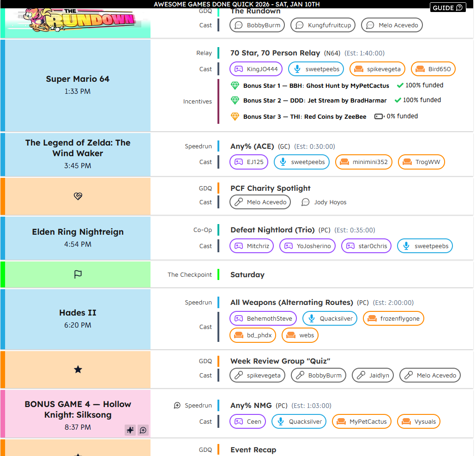The height and width of the screenshot is (456, 476).
Task: Open the Vysuals couch chip
Action: click(x=419, y=421)
